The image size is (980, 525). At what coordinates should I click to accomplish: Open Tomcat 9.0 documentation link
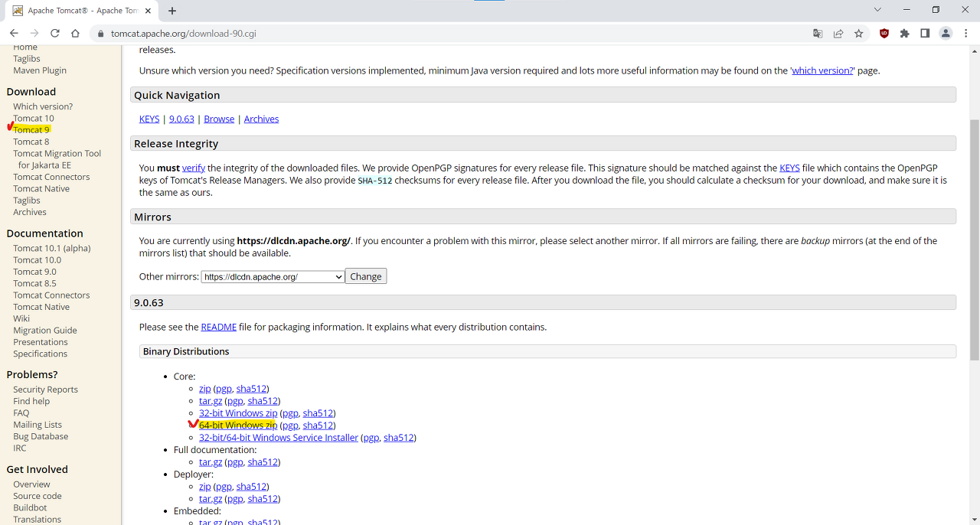coord(34,272)
